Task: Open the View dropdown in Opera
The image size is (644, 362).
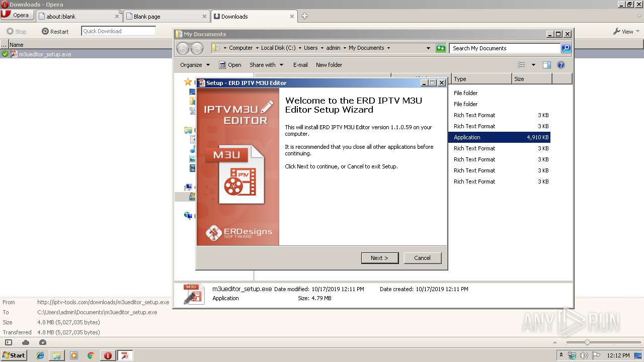Action: (x=626, y=31)
